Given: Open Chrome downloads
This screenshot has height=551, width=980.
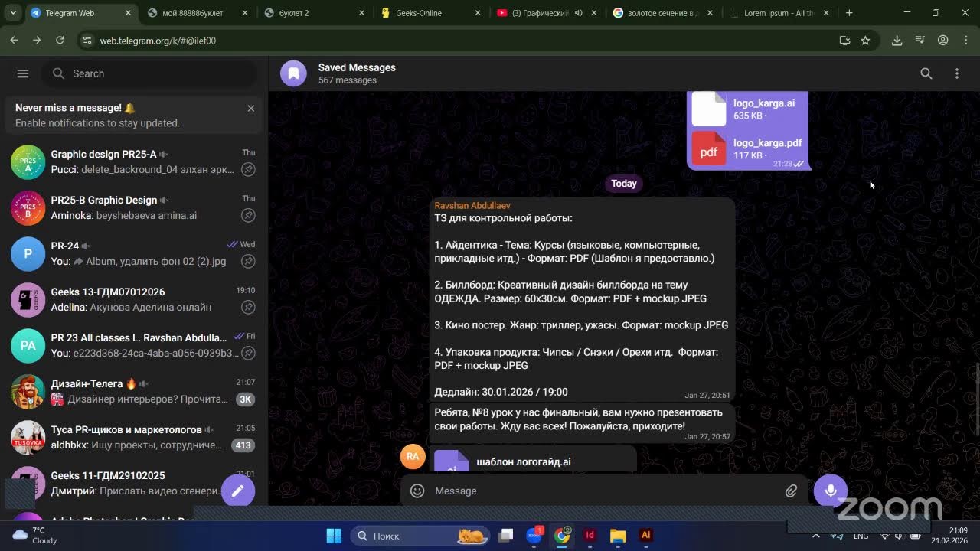Looking at the screenshot, I should coord(897,41).
